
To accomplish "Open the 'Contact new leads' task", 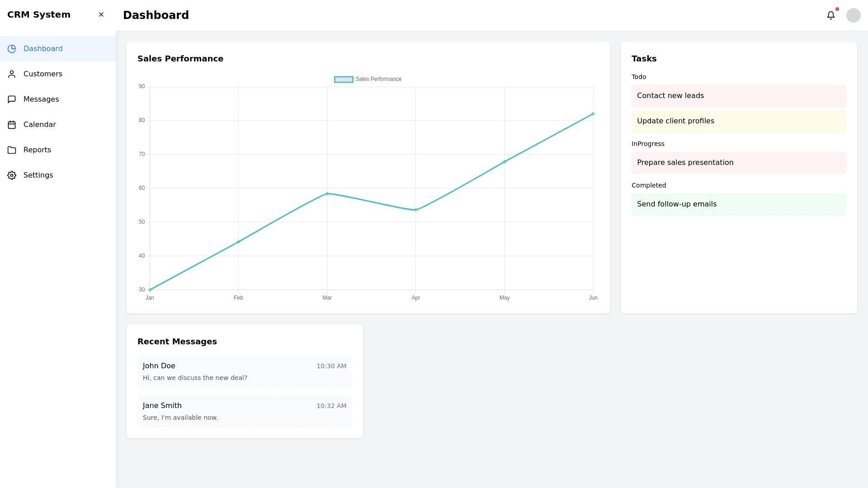I will pyautogui.click(x=738, y=96).
